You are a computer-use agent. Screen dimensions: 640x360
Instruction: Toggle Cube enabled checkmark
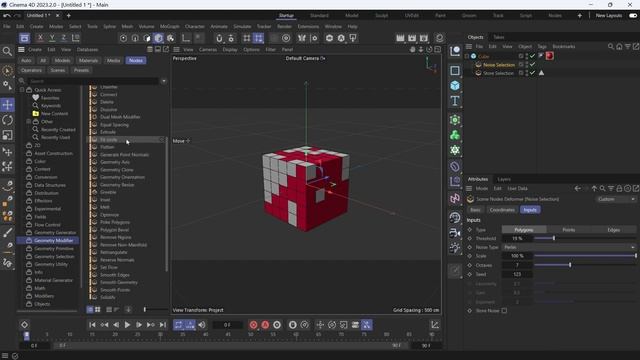(x=532, y=56)
